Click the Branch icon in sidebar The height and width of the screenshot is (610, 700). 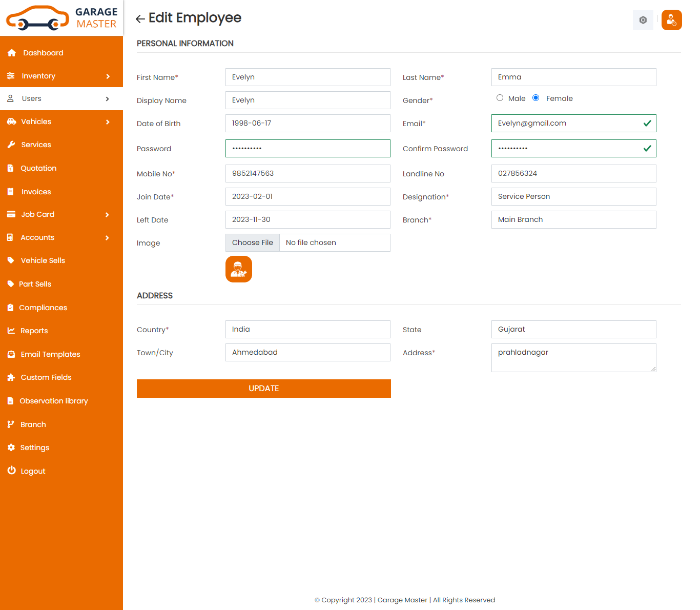[x=11, y=424]
